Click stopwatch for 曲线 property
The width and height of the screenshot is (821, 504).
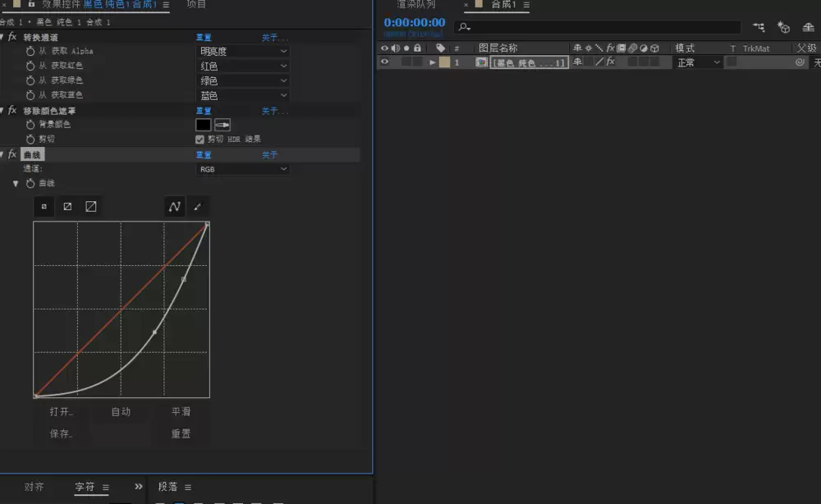[x=30, y=183]
